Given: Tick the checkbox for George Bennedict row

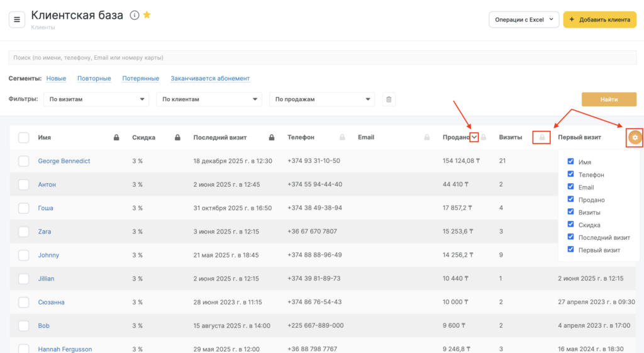Looking at the screenshot, I should (x=23, y=161).
